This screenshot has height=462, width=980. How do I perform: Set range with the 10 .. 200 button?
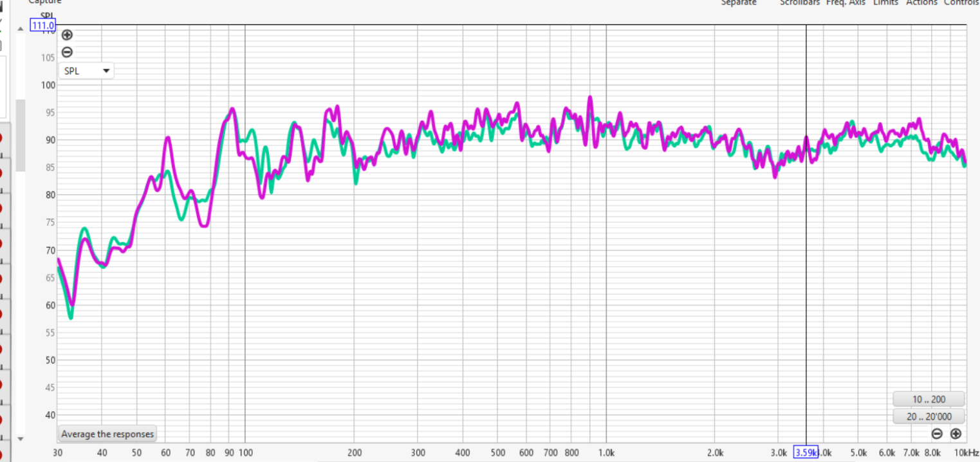(x=929, y=399)
